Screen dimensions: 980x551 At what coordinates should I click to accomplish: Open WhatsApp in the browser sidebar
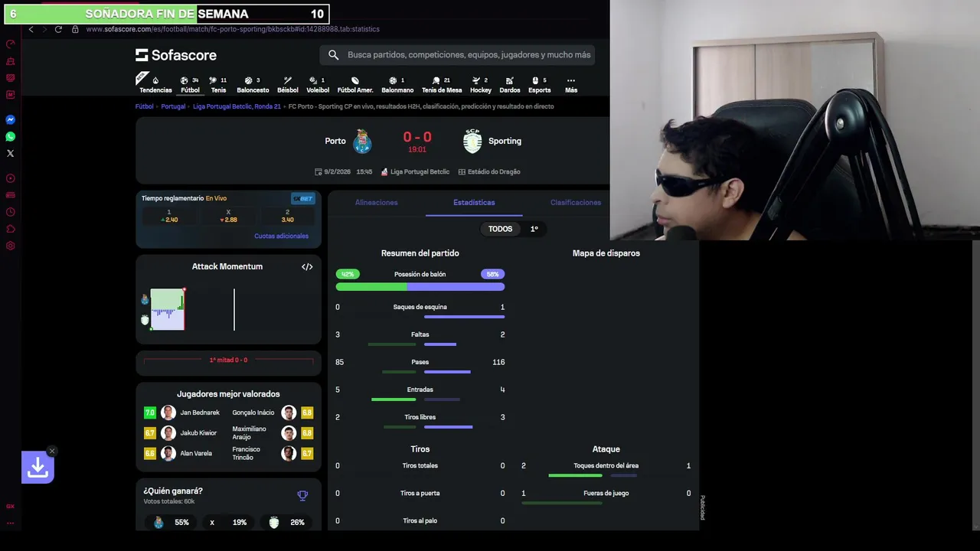point(11,136)
